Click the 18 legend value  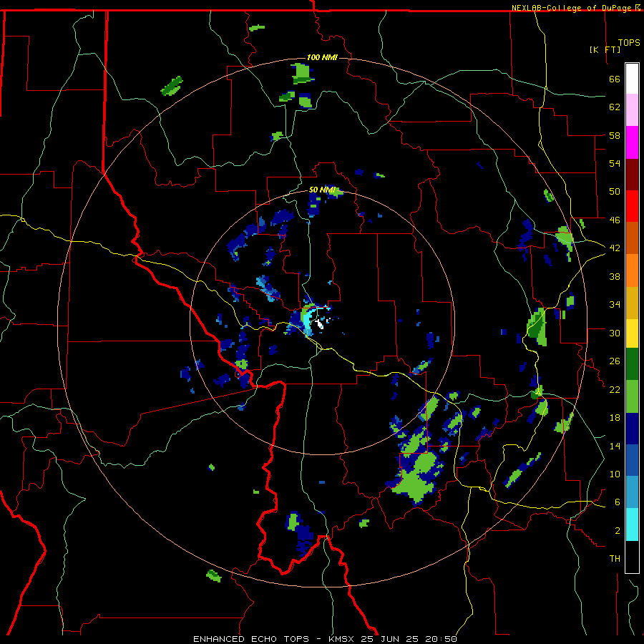615,418
